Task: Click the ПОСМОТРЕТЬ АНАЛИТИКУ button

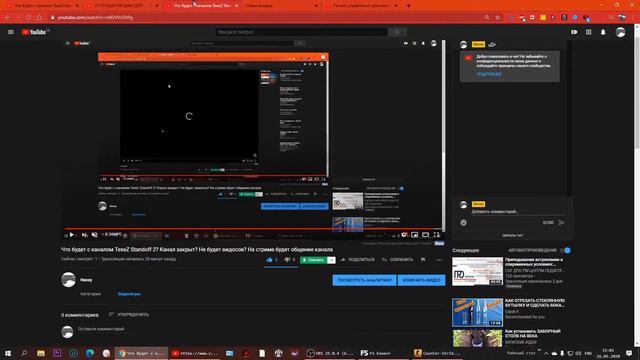Action: point(364,280)
